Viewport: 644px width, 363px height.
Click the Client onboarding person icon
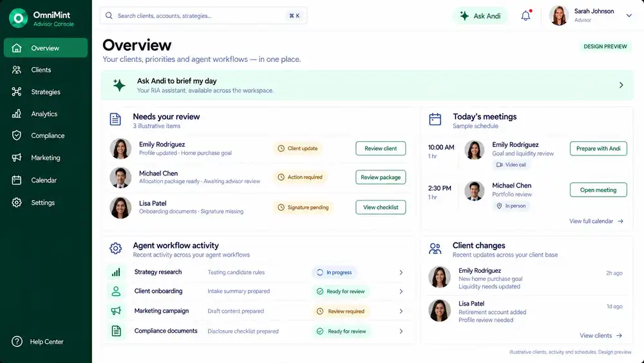tap(116, 291)
